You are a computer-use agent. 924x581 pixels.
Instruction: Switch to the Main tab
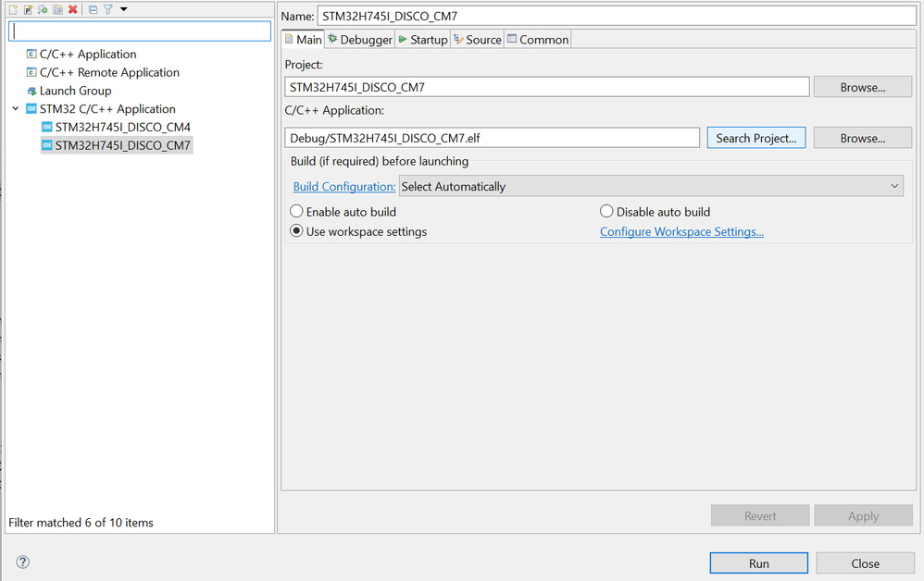click(x=303, y=40)
